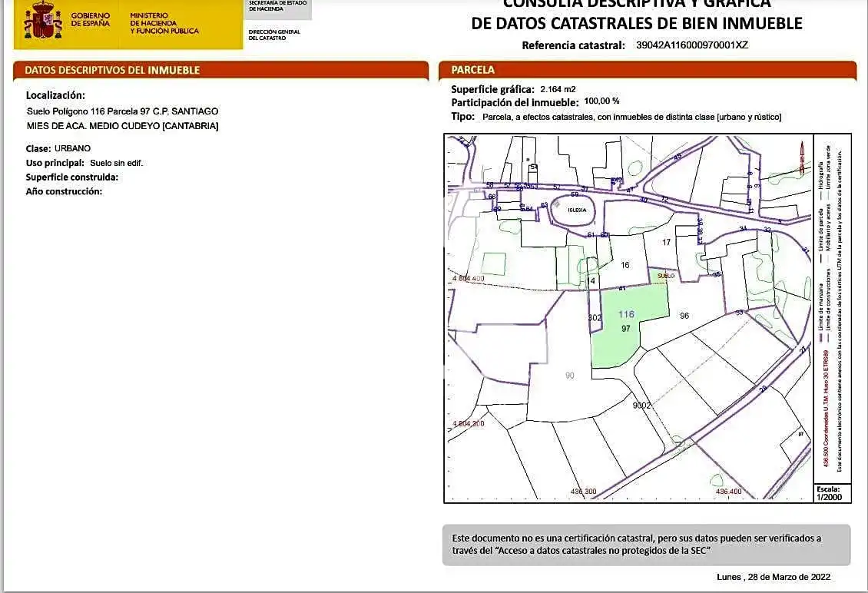Click the "Este documento no es una certificación" notice
868x593 pixels.
pyautogui.click(x=647, y=545)
